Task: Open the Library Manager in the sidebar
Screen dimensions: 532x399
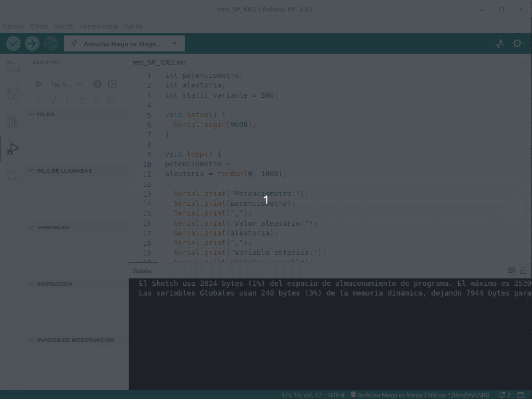Action: (x=13, y=121)
